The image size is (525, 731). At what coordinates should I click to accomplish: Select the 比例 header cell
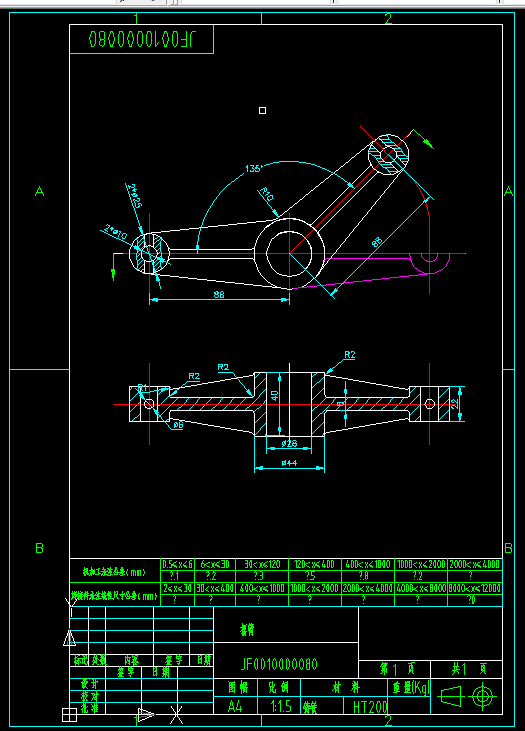[278, 688]
